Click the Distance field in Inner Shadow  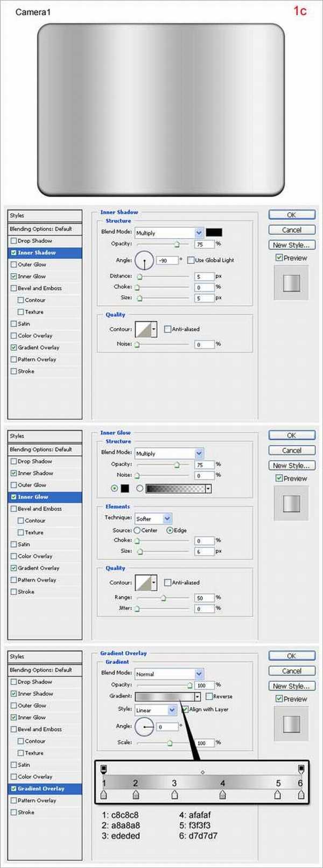coord(204,276)
